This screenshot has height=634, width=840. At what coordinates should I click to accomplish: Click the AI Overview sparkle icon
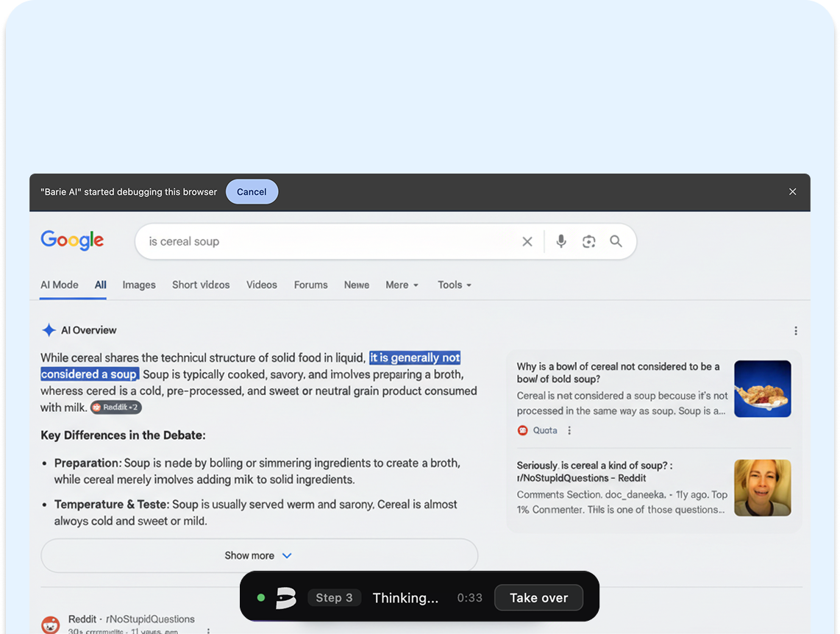[x=49, y=330]
